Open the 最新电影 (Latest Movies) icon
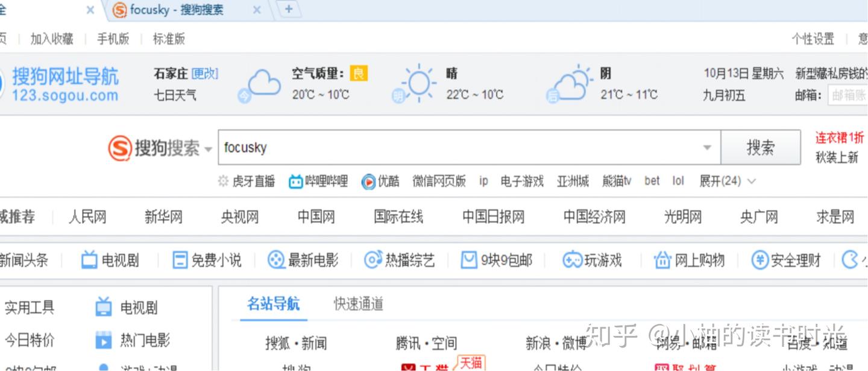 point(277,259)
